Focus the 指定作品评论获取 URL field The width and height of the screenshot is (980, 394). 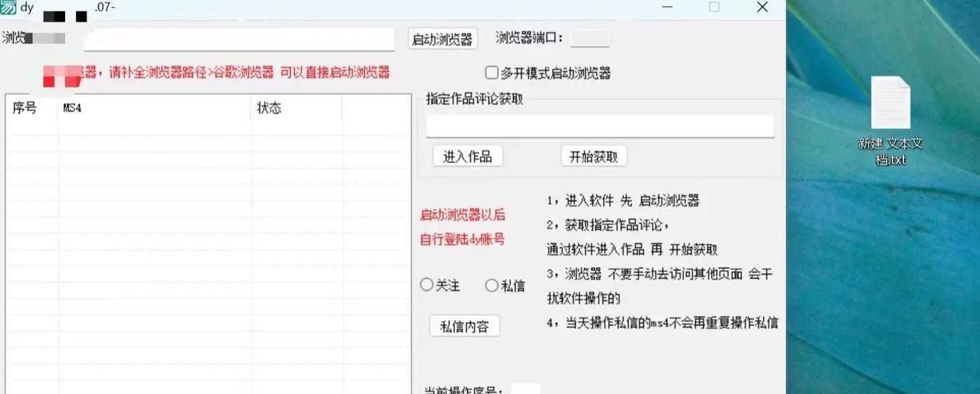(x=600, y=126)
